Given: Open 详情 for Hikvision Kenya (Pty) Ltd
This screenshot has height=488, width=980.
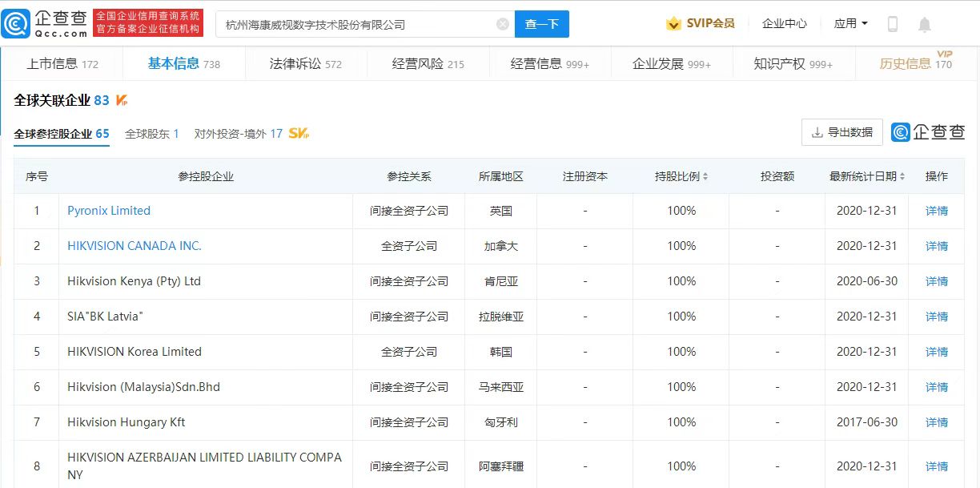Looking at the screenshot, I should [937, 281].
